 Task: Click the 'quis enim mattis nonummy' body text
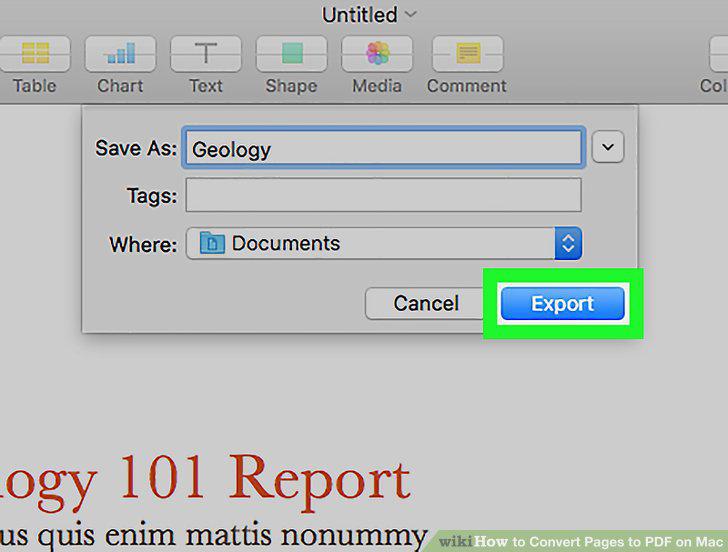pos(232,535)
